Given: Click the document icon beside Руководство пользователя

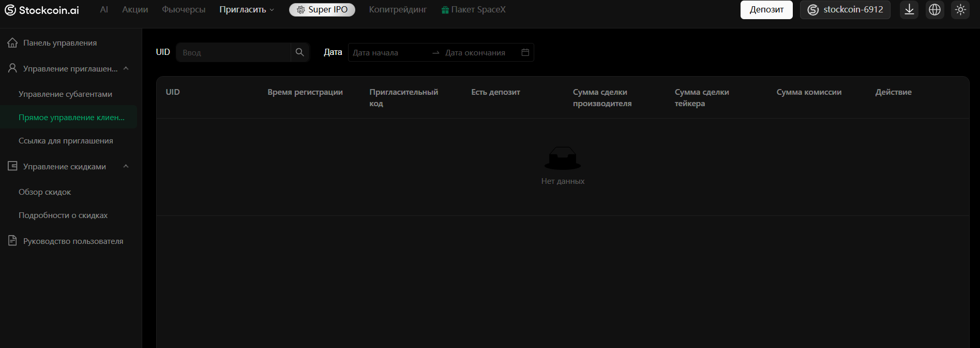Looking at the screenshot, I should pyautogui.click(x=12, y=241).
